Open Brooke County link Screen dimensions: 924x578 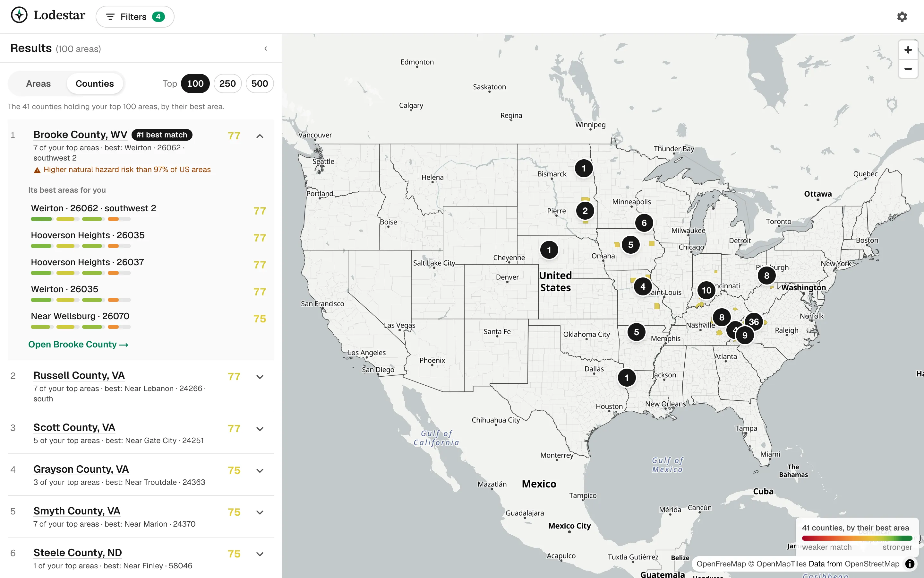click(x=78, y=344)
